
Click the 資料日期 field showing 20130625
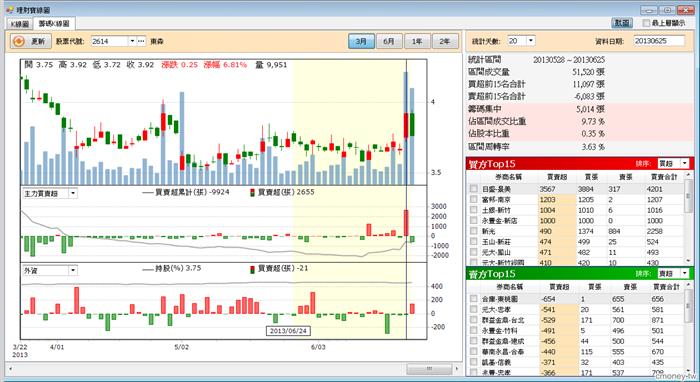[x=659, y=41]
